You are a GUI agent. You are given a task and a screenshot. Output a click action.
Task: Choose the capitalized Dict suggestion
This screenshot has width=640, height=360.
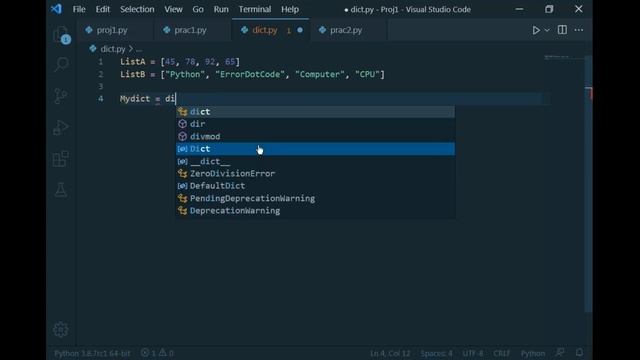pyautogui.click(x=315, y=149)
